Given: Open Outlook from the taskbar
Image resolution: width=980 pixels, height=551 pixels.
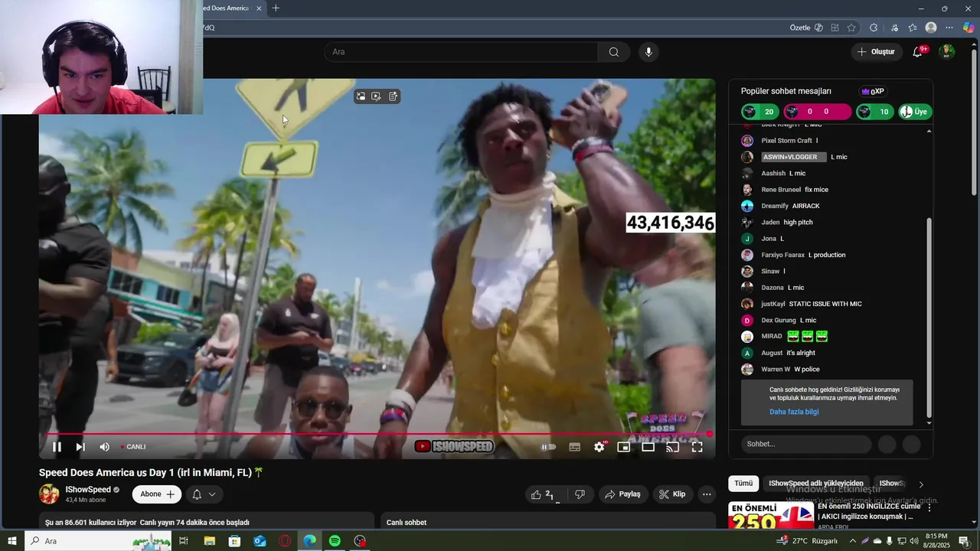Looking at the screenshot, I should point(260,541).
